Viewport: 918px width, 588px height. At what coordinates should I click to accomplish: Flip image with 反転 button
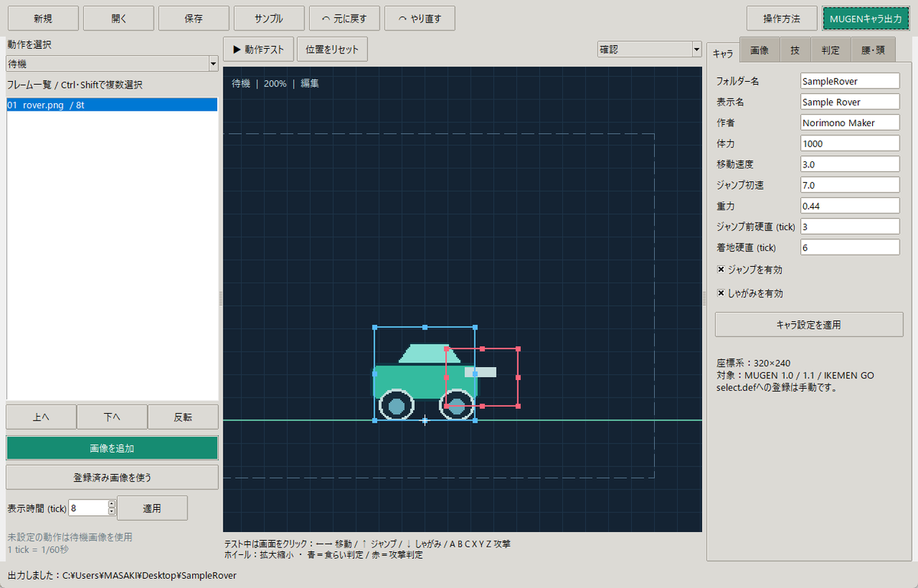(x=183, y=417)
